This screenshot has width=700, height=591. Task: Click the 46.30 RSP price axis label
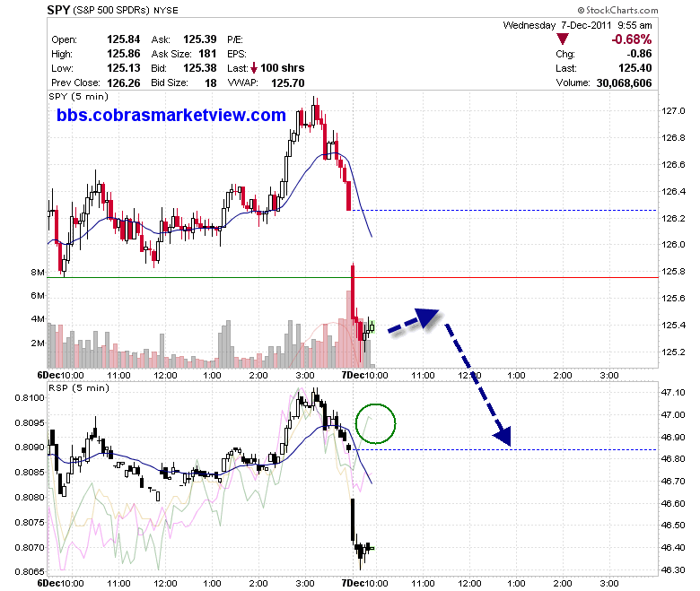pyautogui.click(x=673, y=570)
